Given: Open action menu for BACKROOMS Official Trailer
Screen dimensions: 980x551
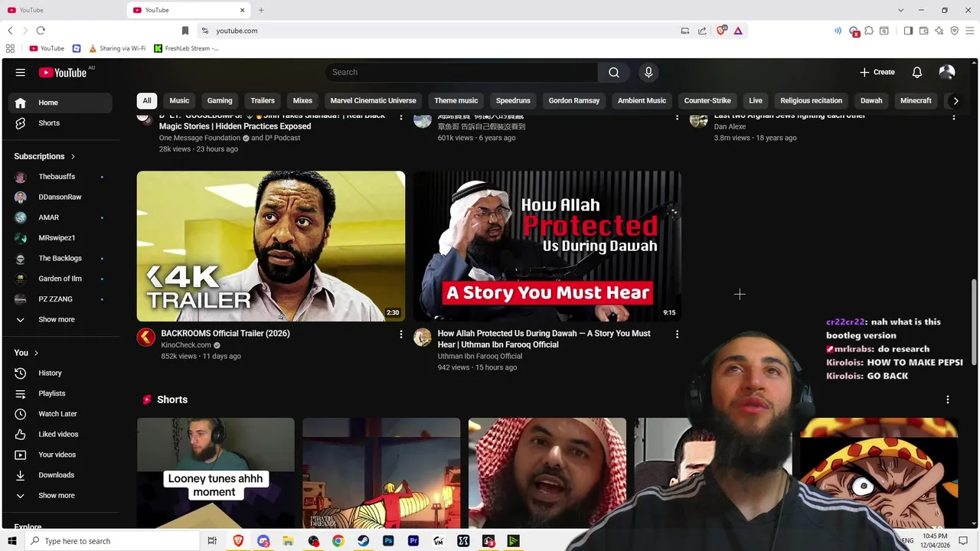Looking at the screenshot, I should coord(400,334).
